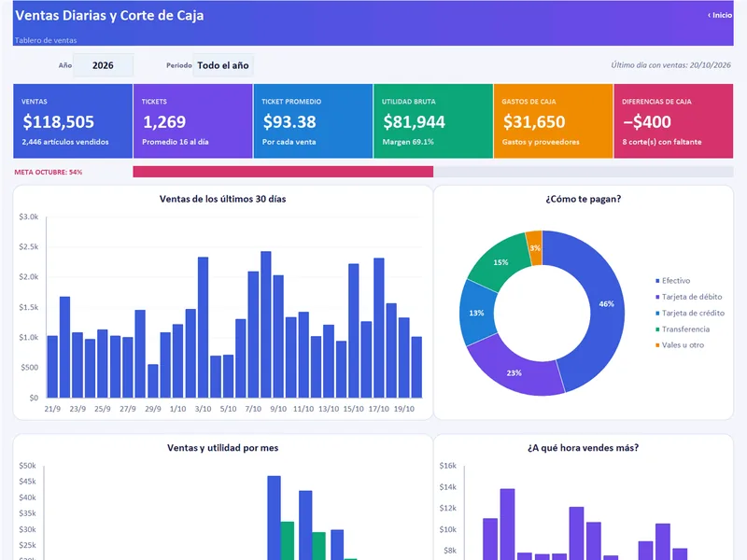This screenshot has width=747, height=560.
Task: Click the '$2.5k' axis label
Action: [x=29, y=246]
